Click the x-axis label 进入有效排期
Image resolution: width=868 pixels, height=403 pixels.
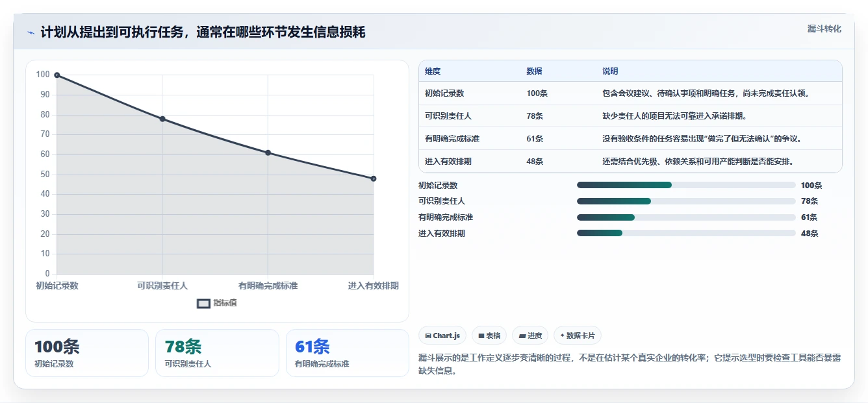pos(373,286)
